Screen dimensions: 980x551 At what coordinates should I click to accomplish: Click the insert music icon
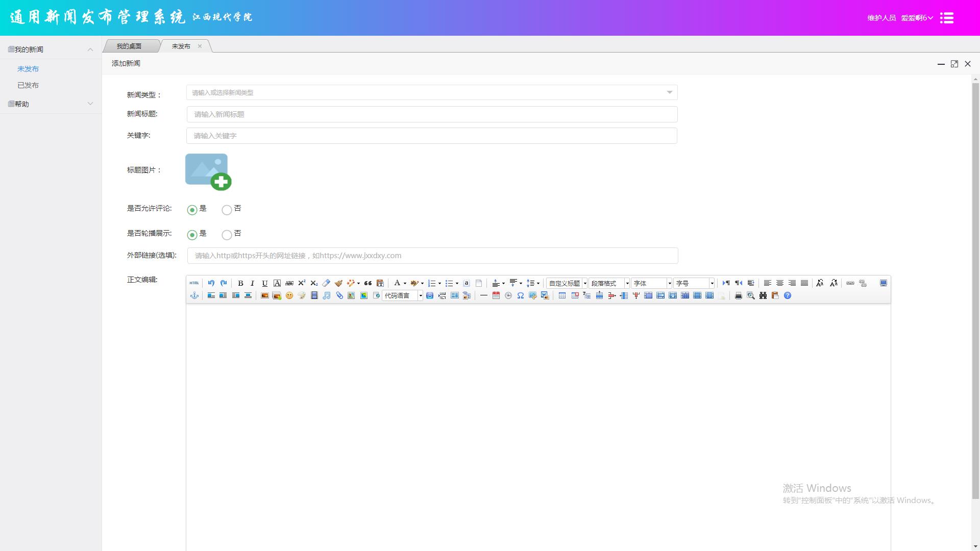click(327, 295)
